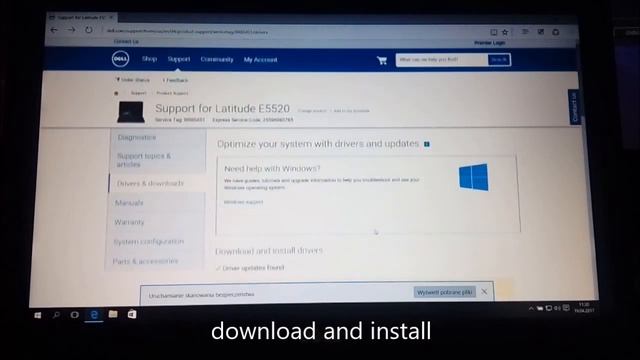Click the volume icon in the system tray
Viewport: 640px width, 360px height.
[557, 308]
